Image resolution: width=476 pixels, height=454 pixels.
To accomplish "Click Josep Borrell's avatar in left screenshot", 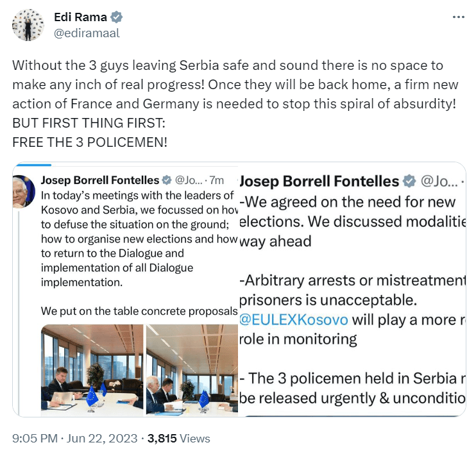I will click(24, 190).
